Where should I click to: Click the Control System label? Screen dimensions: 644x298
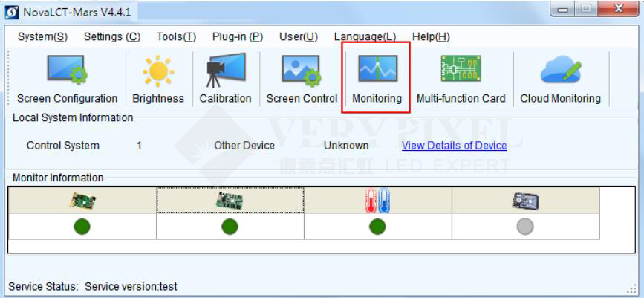click(x=63, y=146)
